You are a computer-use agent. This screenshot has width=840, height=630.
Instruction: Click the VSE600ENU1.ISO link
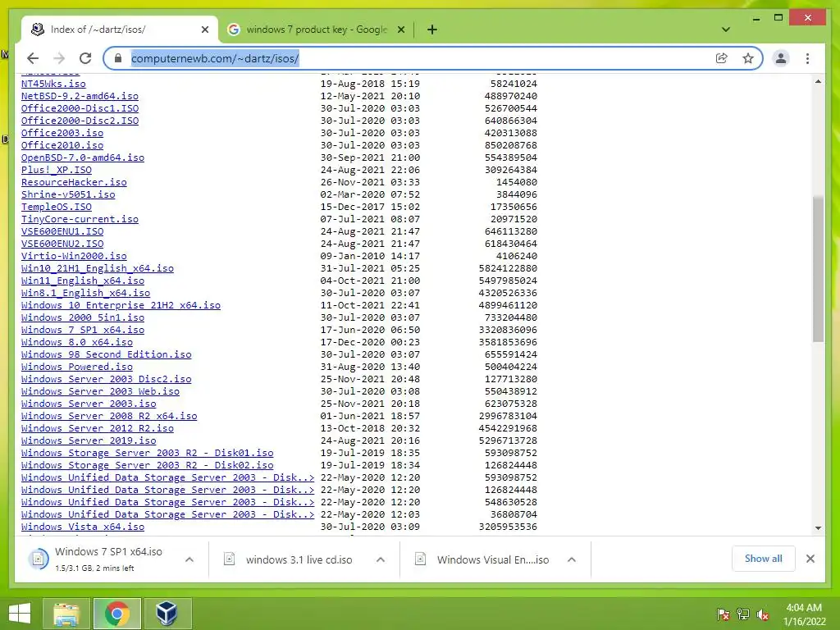(x=62, y=231)
